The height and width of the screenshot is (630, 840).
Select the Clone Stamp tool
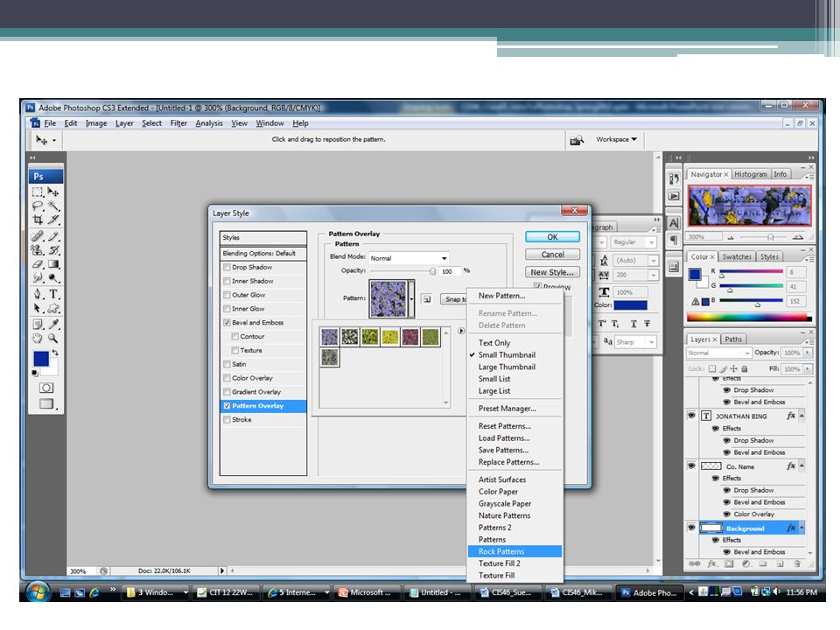point(38,250)
